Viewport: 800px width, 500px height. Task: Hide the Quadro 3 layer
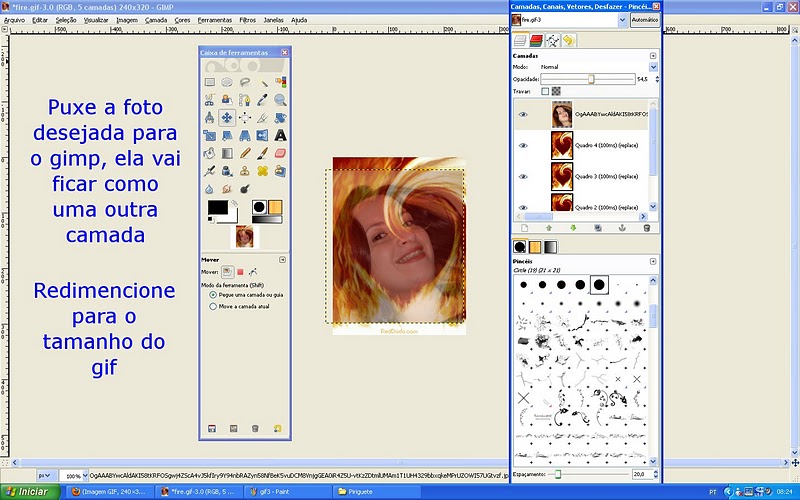click(523, 177)
